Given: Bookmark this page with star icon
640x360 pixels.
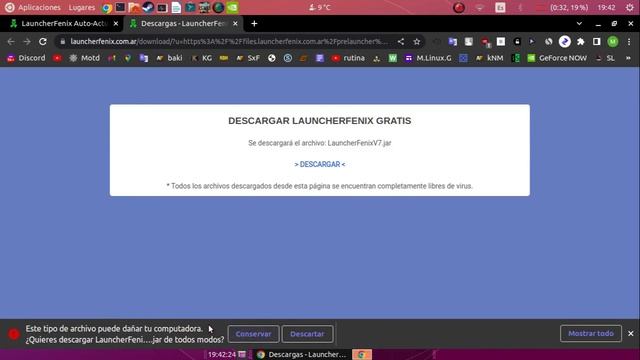Looking at the screenshot, I should (x=417, y=42).
